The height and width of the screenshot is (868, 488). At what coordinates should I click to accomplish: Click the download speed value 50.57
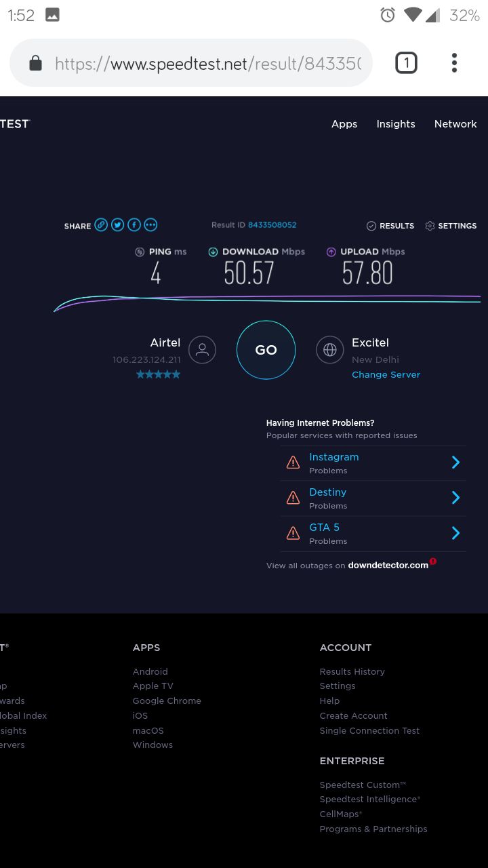249,273
